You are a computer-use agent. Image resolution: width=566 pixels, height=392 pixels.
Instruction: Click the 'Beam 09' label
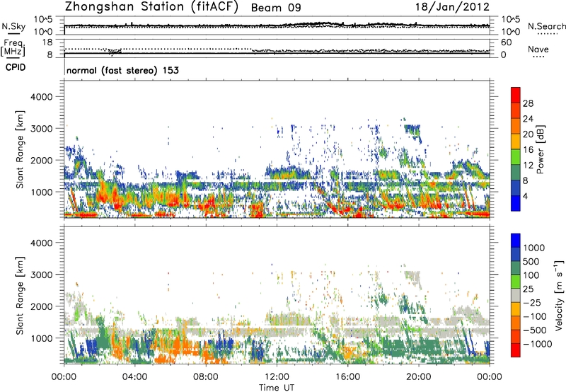[276, 8]
